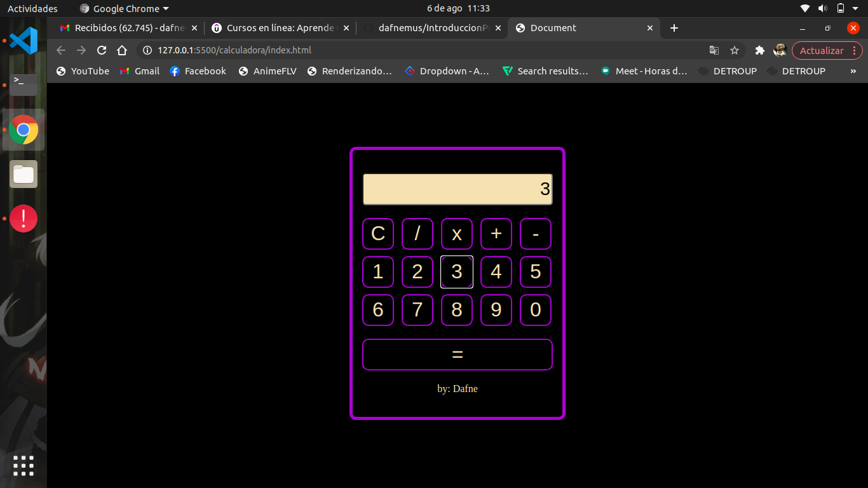Click the divide / calculator button
The height and width of the screenshot is (488, 868).
pos(417,234)
